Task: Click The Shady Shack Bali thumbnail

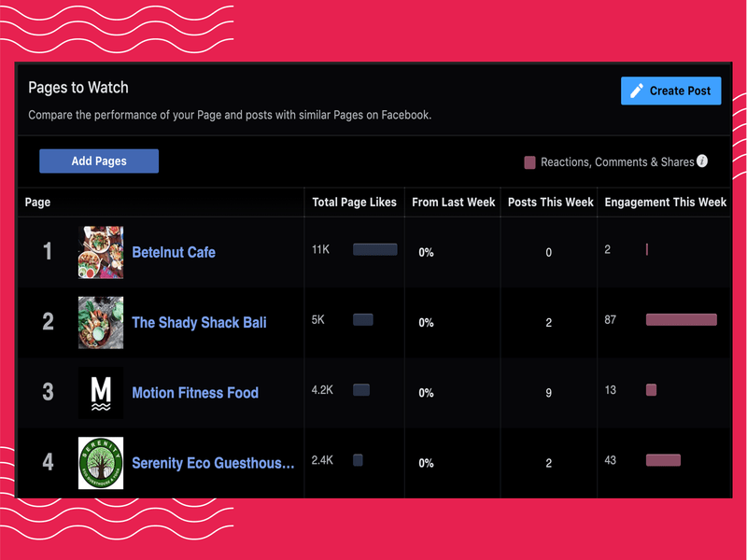Action: pyautogui.click(x=101, y=322)
